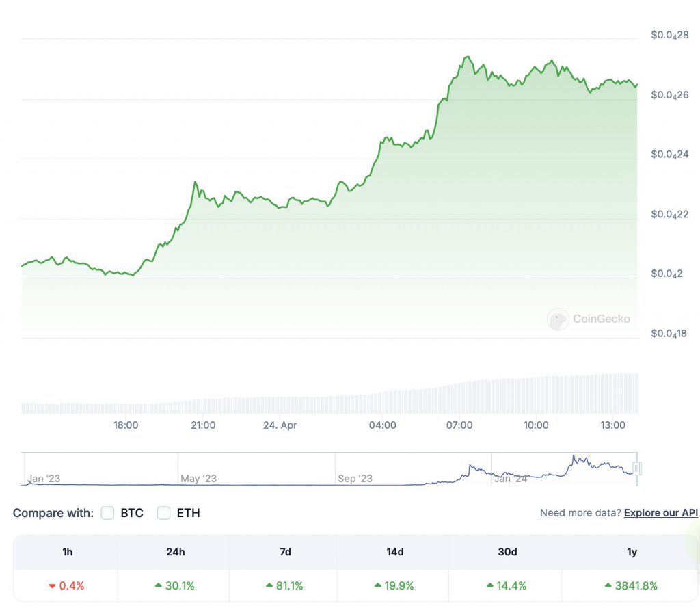Enable the BTC comparison checkbox
The height and width of the screenshot is (608, 700).
(107, 513)
